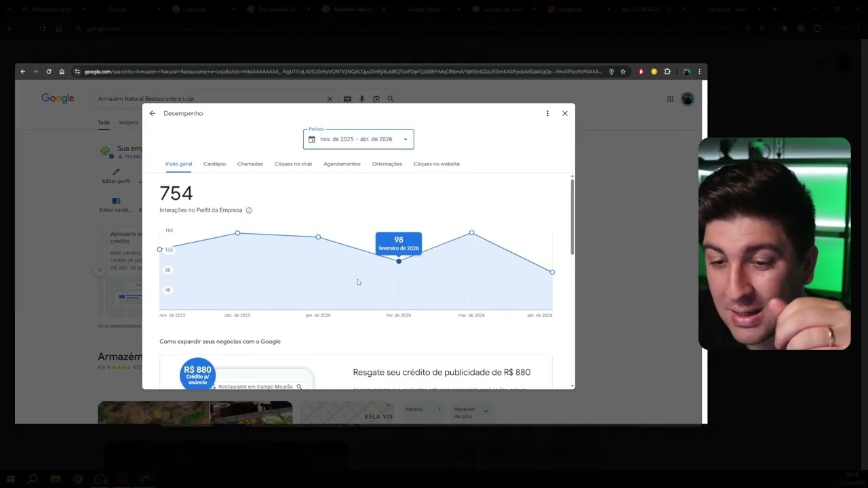Click the google.com address bar URL

pos(343,72)
